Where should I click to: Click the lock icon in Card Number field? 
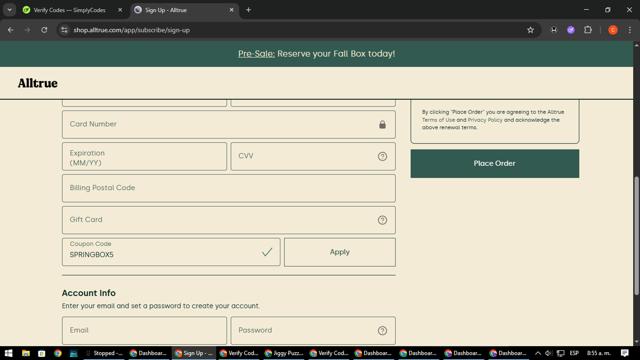pyautogui.click(x=382, y=124)
